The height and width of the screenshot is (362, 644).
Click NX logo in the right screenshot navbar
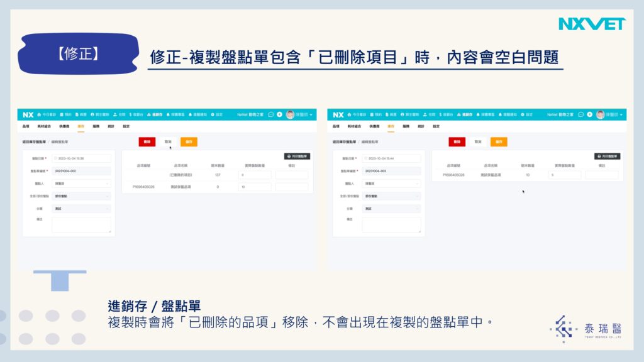[338, 115]
